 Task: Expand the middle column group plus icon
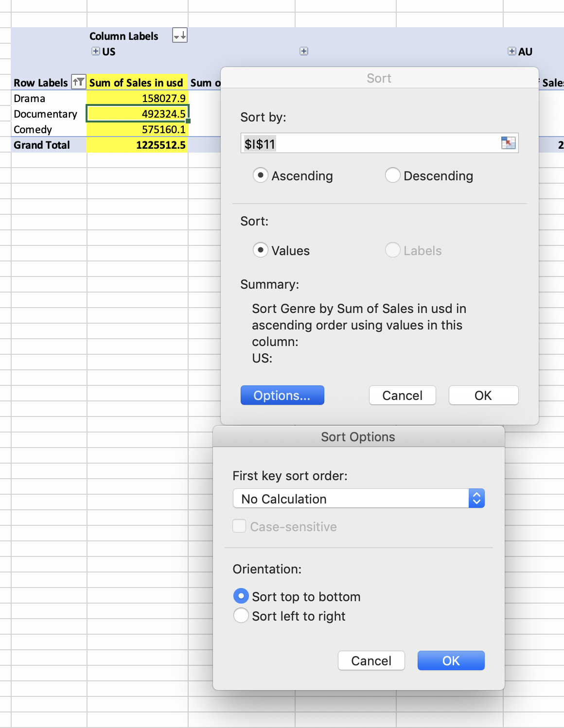304,52
